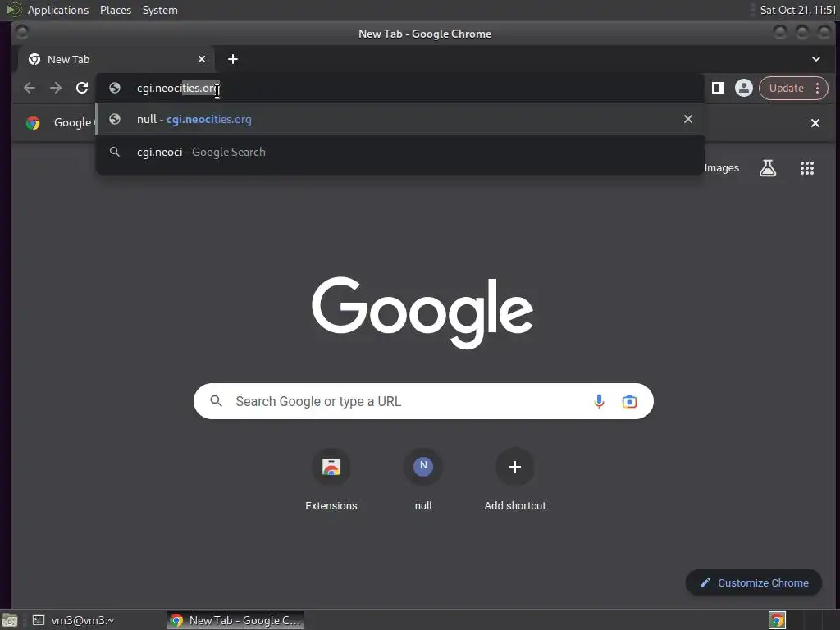Click the magnifier icon in the Google search box

tap(216, 400)
